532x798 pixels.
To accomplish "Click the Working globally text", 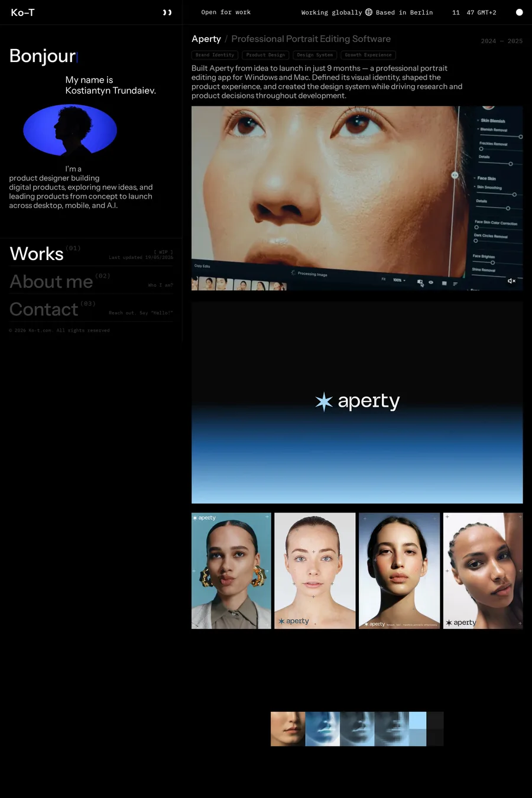I will (332, 12).
